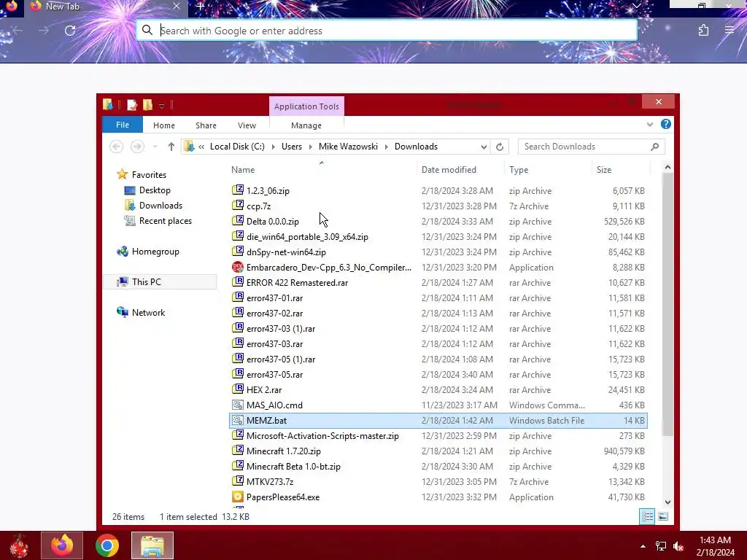Screen dimensions: 747x560
Task: Expand the ribbon with the chevron
Action: coord(650,124)
